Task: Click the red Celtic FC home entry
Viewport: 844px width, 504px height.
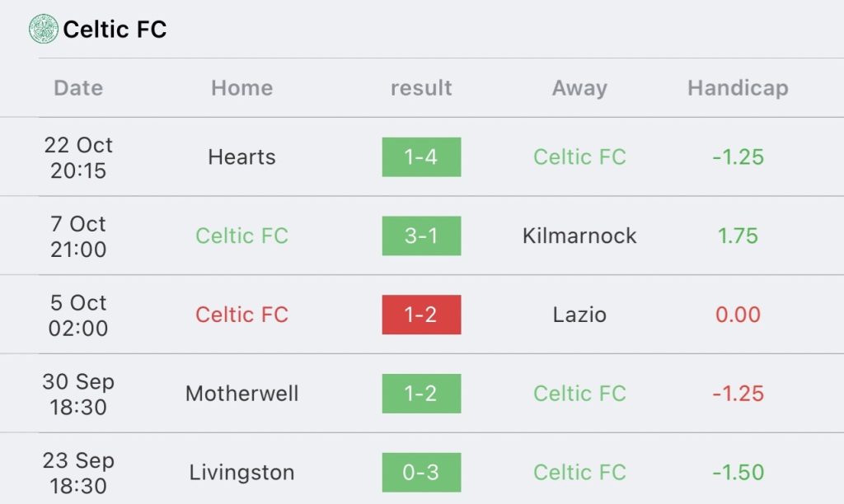Action: [241, 315]
